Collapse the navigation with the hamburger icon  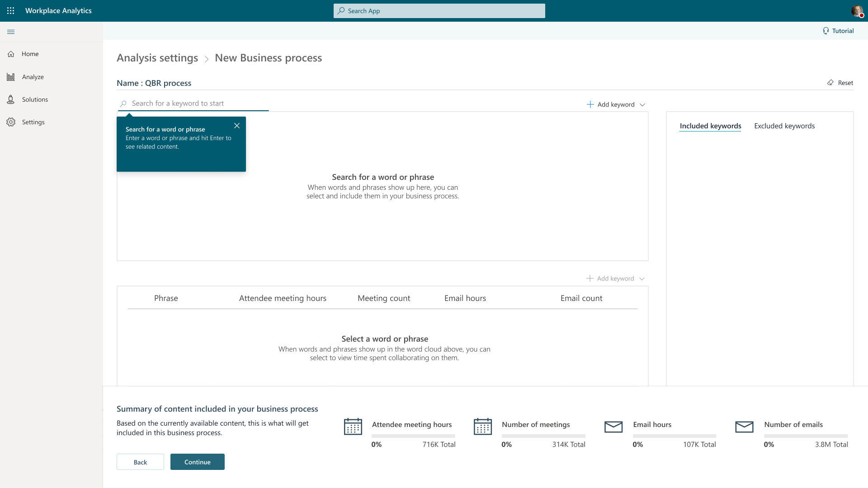tap(11, 32)
